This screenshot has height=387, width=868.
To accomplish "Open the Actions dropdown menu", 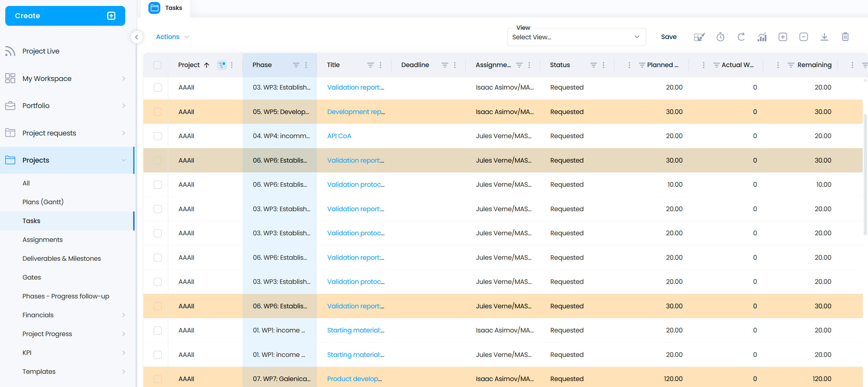I will [172, 37].
